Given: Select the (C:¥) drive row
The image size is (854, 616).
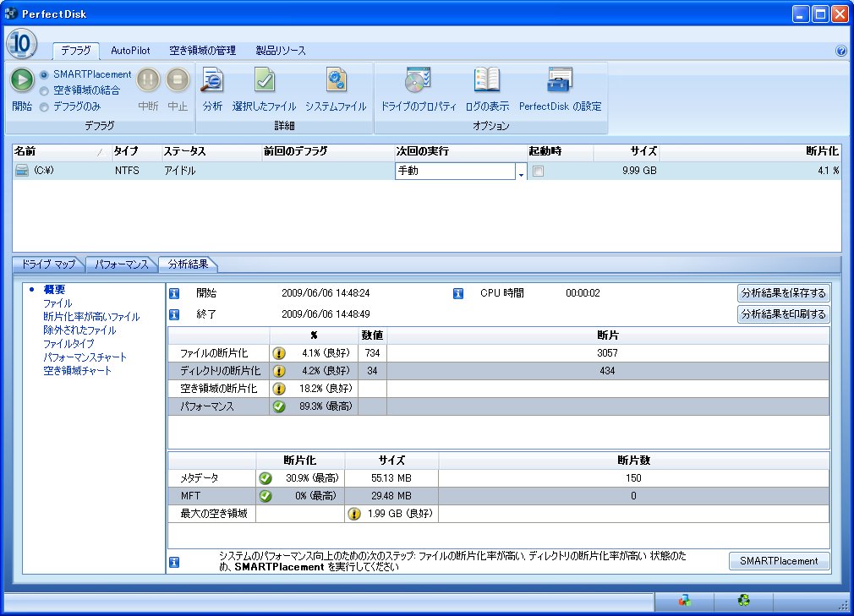Looking at the screenshot, I should point(426,171).
